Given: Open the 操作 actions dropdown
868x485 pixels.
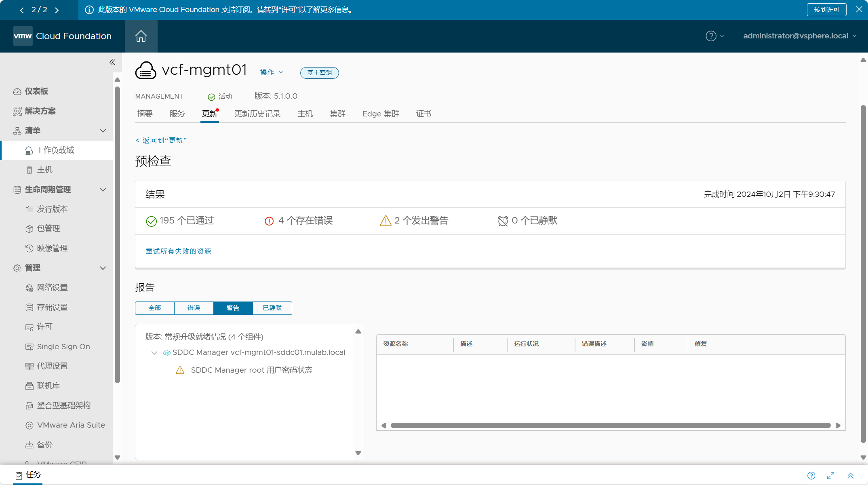Looking at the screenshot, I should (271, 72).
